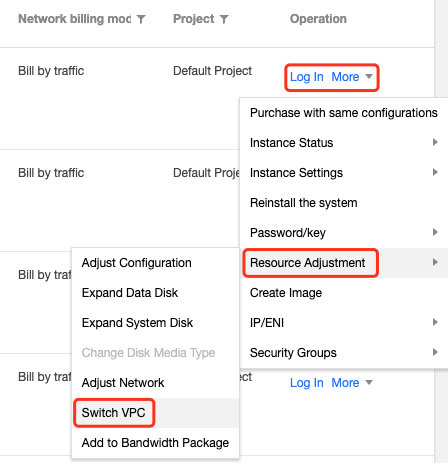This screenshot has height=463, width=448.
Task: Click the top row Log In link
Action: (x=307, y=77)
